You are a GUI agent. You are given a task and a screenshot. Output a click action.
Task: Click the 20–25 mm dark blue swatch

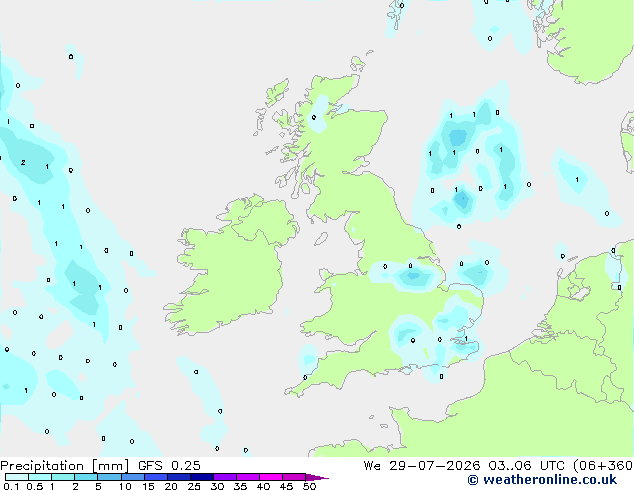click(179, 477)
